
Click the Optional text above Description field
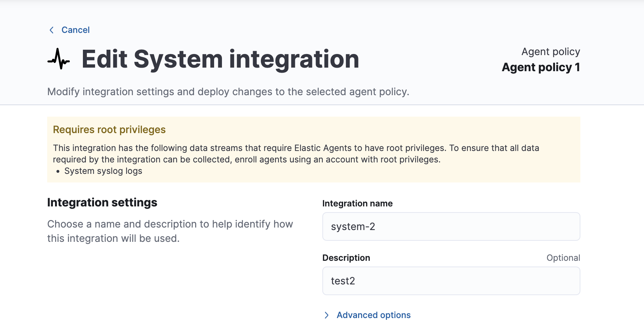(x=563, y=258)
